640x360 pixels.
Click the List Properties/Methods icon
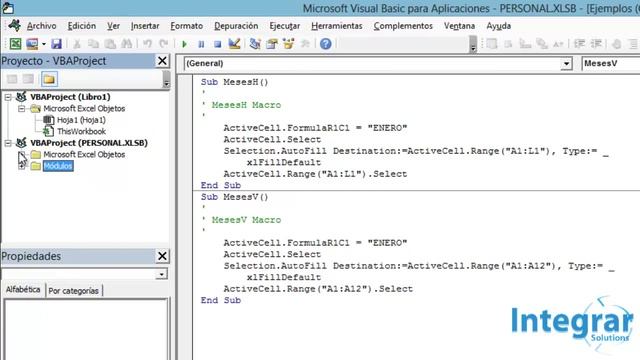click(x=492, y=44)
